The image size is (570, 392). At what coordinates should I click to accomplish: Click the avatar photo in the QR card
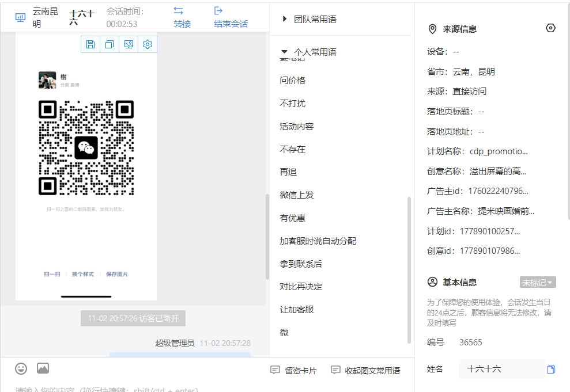[x=47, y=80]
